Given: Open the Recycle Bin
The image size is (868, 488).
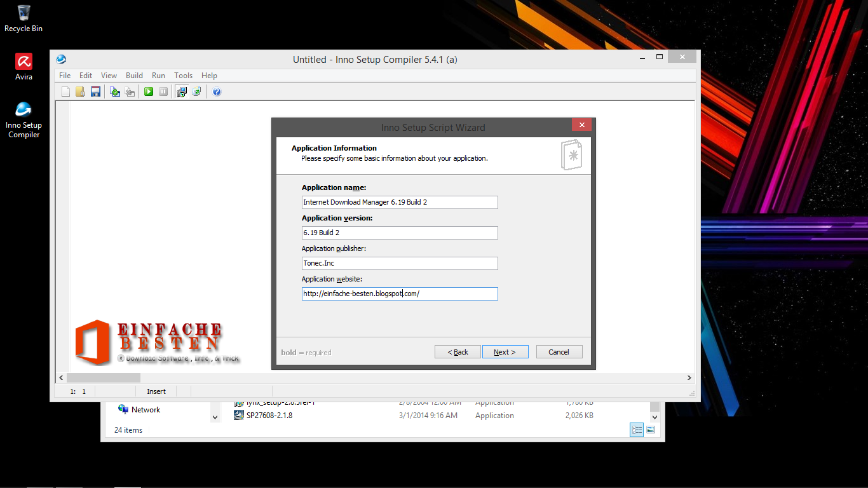Looking at the screenshot, I should pyautogui.click(x=23, y=13).
